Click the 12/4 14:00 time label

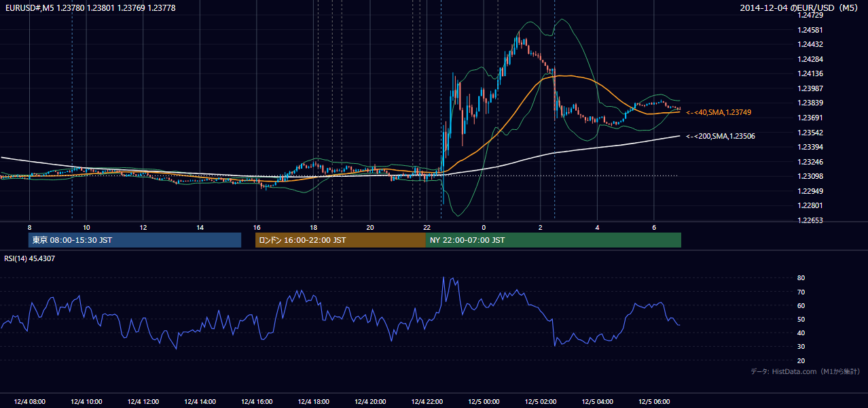pos(200,401)
